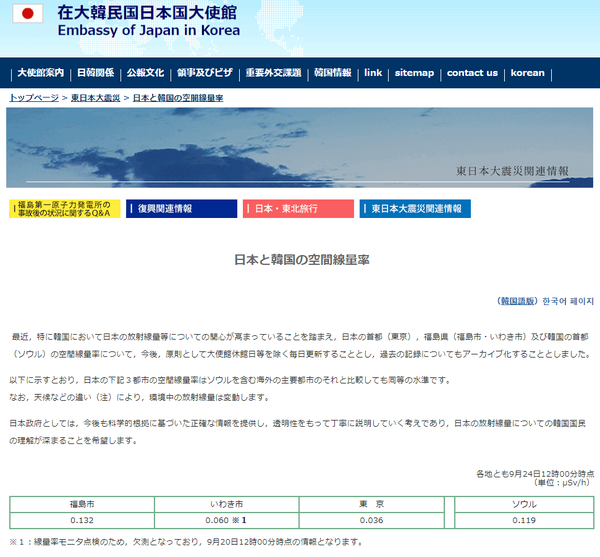This screenshot has width=600, height=557.
Task: Click the 日本と韓国の空間線量率 page heading
Action: point(302,260)
